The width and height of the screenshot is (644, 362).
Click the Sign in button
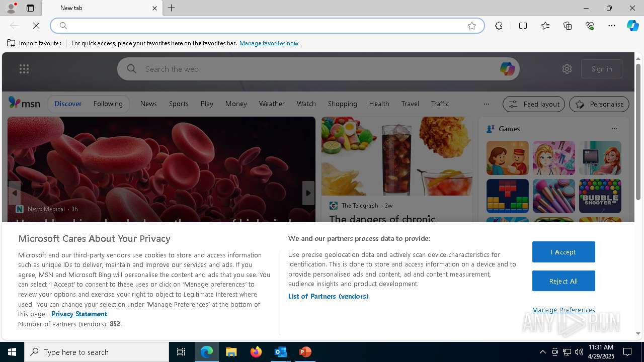tap(602, 69)
